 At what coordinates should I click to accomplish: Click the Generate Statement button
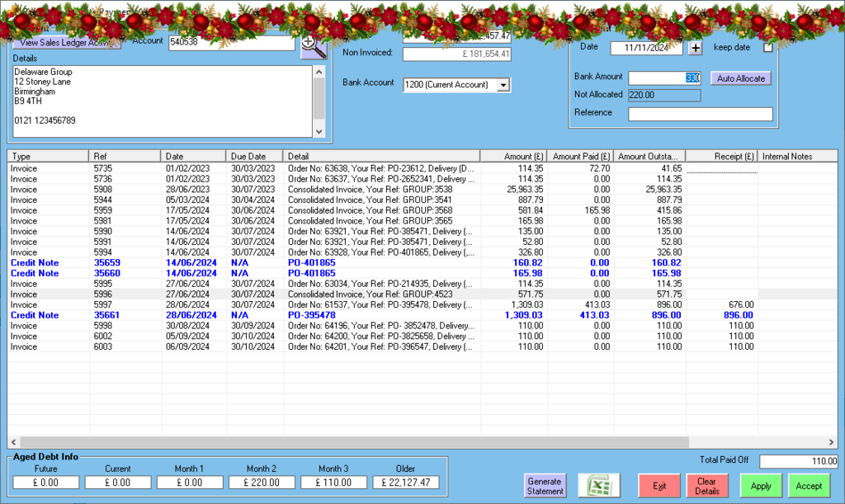pos(545,486)
